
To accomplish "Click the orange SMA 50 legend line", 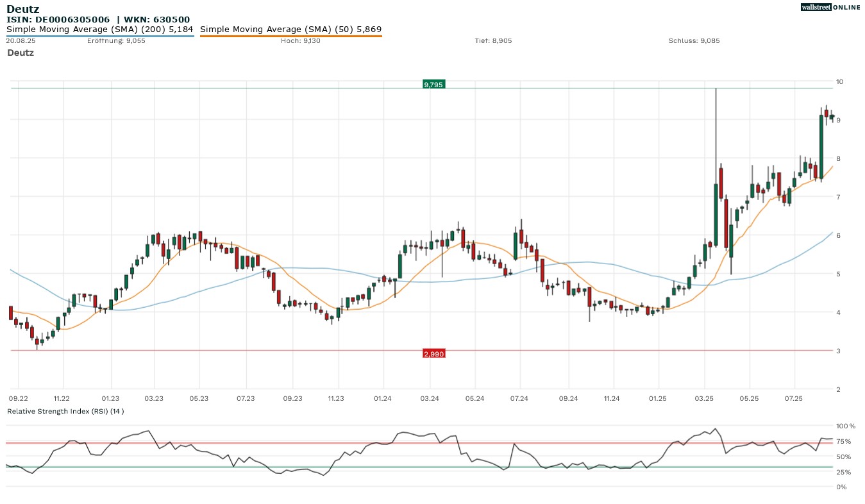I will (291, 36).
